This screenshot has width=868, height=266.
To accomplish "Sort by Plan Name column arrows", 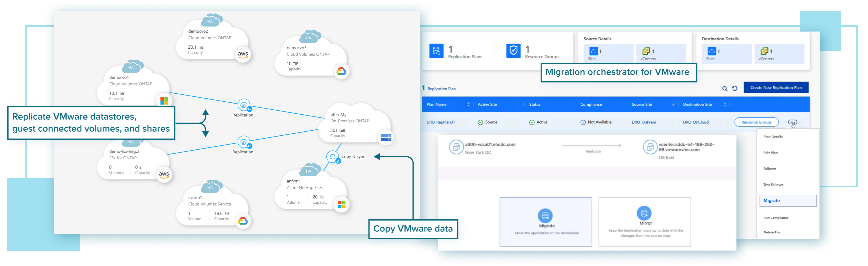I will click(468, 104).
